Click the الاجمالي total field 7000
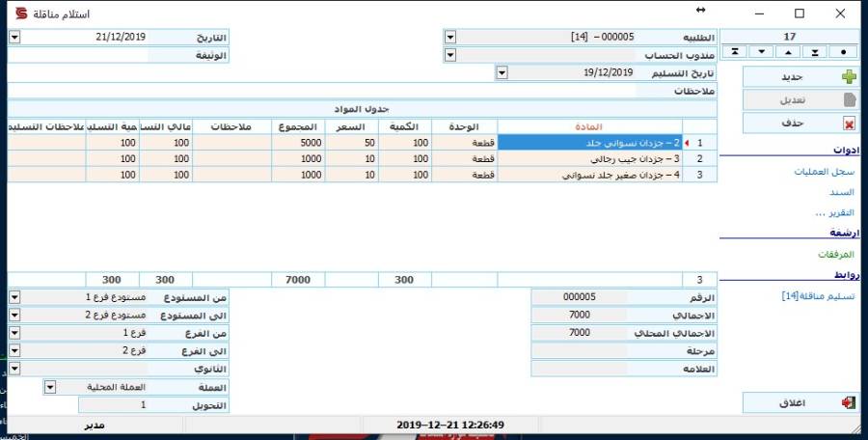 580,315
